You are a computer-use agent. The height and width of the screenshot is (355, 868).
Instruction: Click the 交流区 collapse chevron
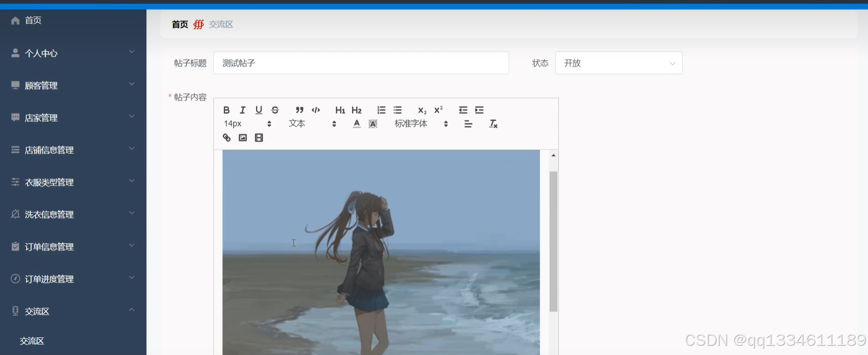pyautogui.click(x=132, y=309)
